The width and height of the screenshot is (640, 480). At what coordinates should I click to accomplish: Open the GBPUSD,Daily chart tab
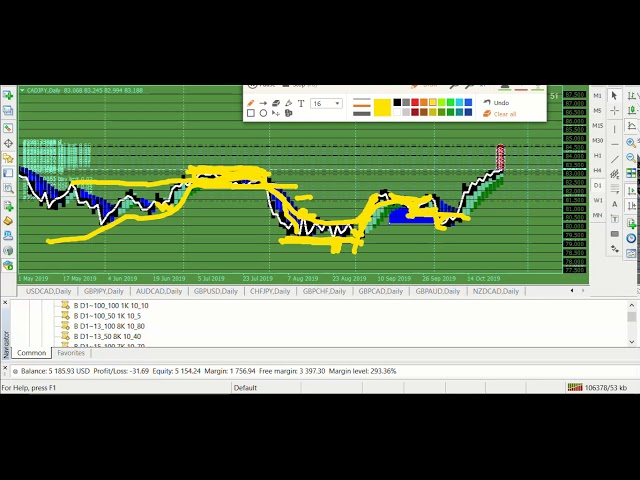pyautogui.click(x=215, y=291)
